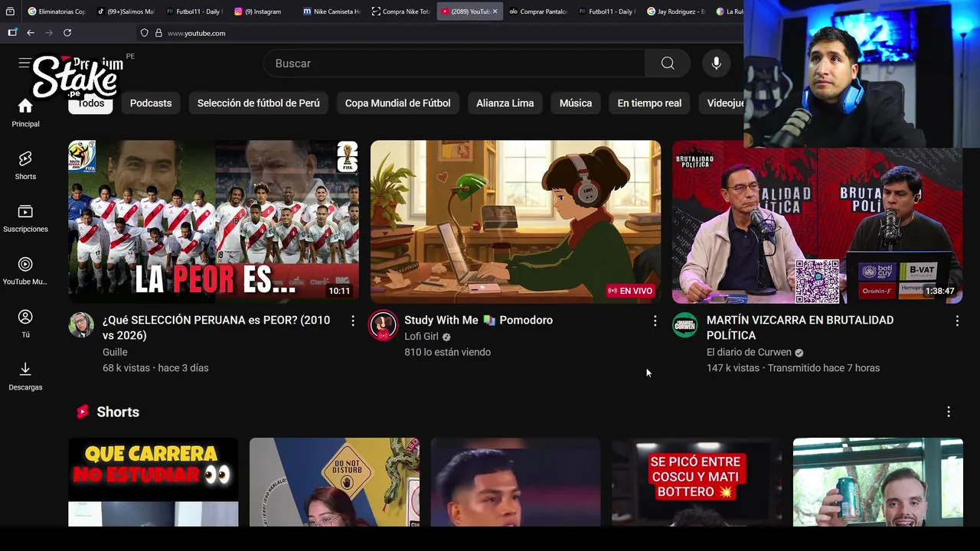Viewport: 980px width, 551px height.
Task: Select the Podcasts filter chip
Action: [151, 103]
